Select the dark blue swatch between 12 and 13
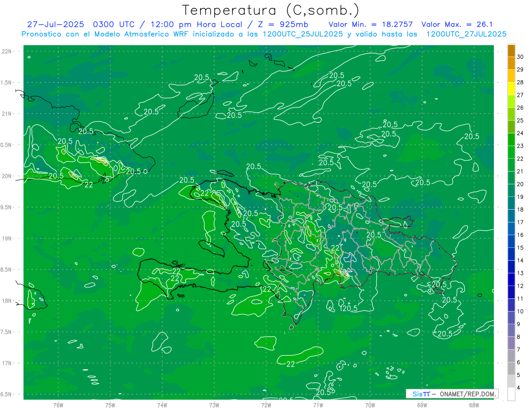This screenshot has width=532, height=411. click(511, 279)
